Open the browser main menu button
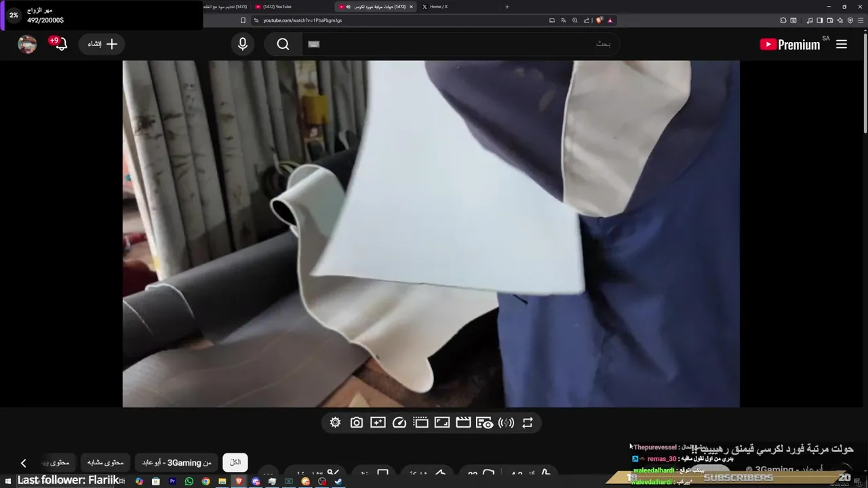This screenshot has width=868, height=488. 861,20
